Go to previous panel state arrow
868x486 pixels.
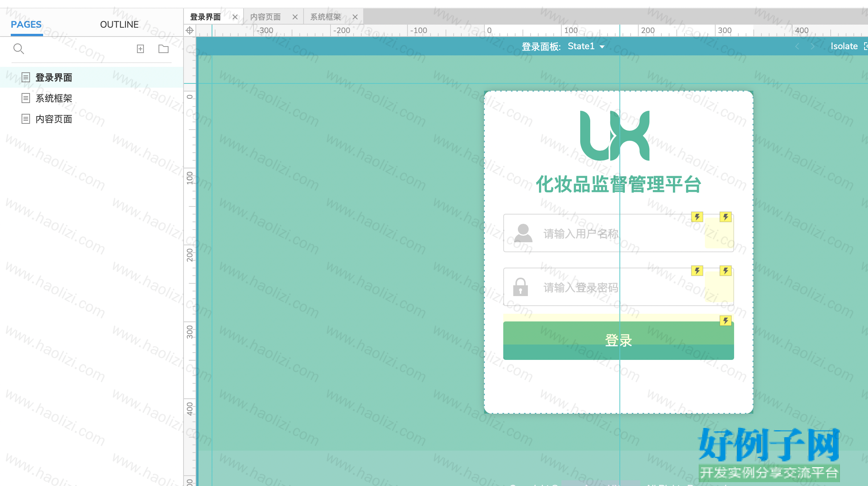tap(797, 46)
